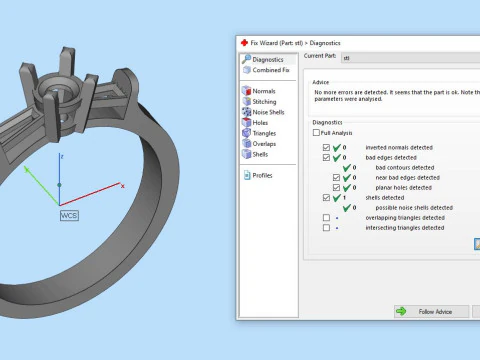Click the green arrow on Follow Advice

(401, 311)
